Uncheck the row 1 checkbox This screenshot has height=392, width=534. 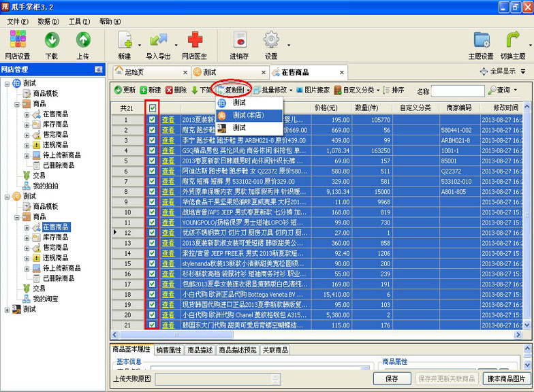(153, 120)
